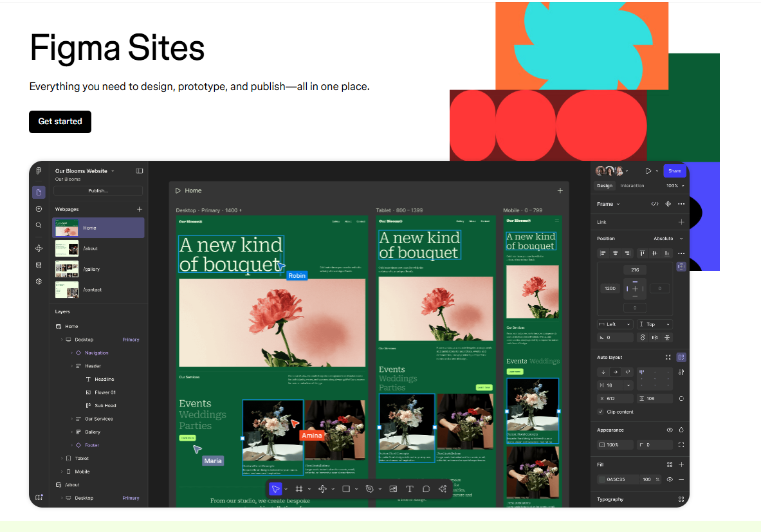Screen dimensions: 761x532
Task: Toggle the Clip content checkbox
Action: tap(601, 412)
